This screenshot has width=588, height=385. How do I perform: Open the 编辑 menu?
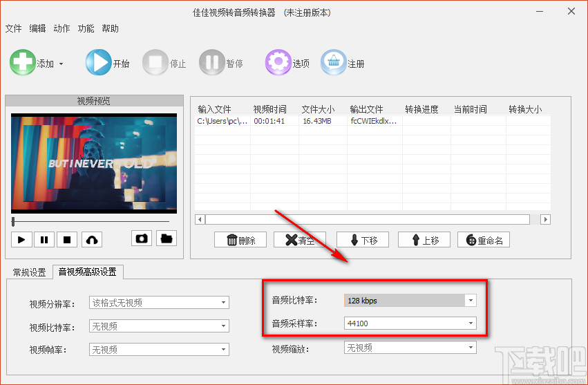point(37,28)
